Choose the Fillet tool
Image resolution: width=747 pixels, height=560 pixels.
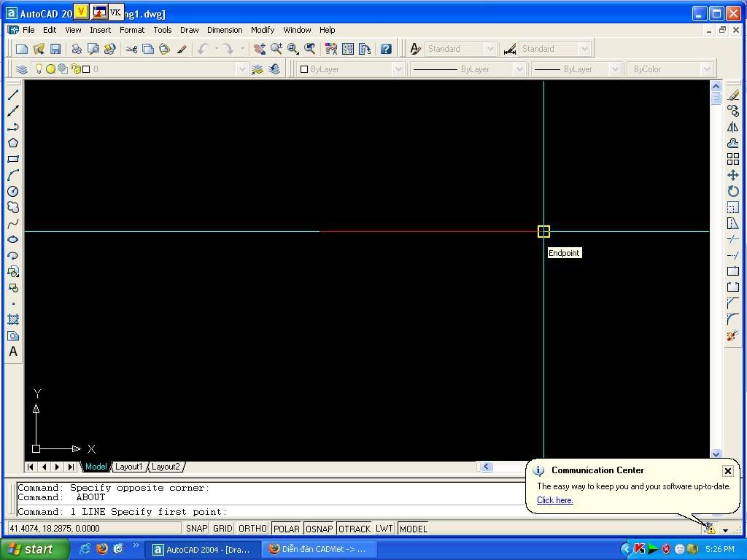733,319
